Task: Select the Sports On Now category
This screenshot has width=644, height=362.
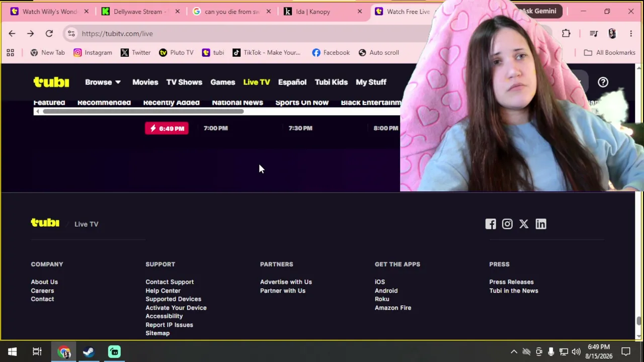Action: point(302,103)
